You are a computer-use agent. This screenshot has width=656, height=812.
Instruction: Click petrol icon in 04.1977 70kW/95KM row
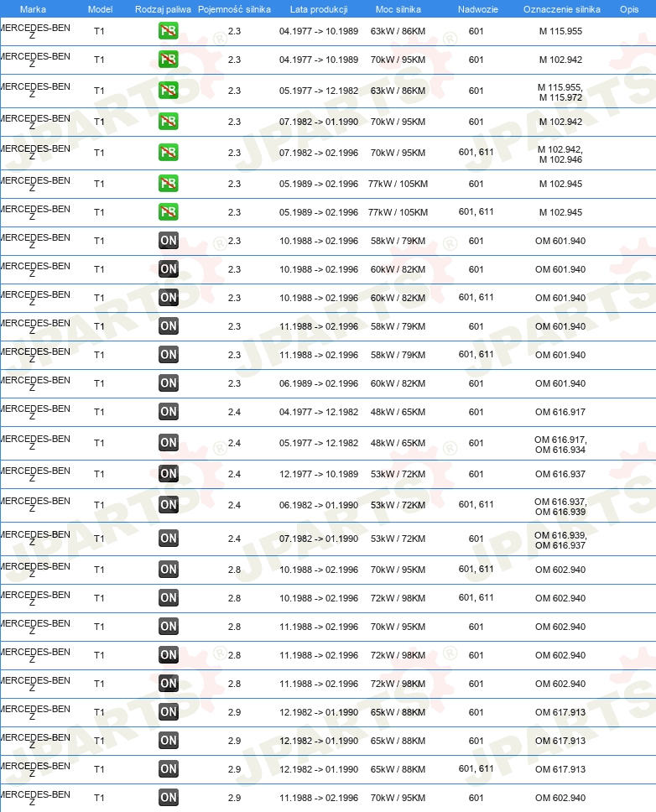click(169, 59)
